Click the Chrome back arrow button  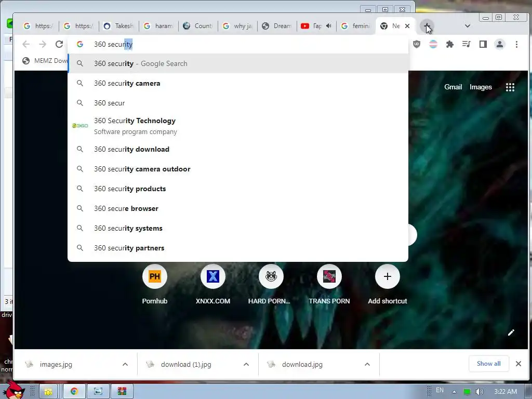tap(26, 44)
